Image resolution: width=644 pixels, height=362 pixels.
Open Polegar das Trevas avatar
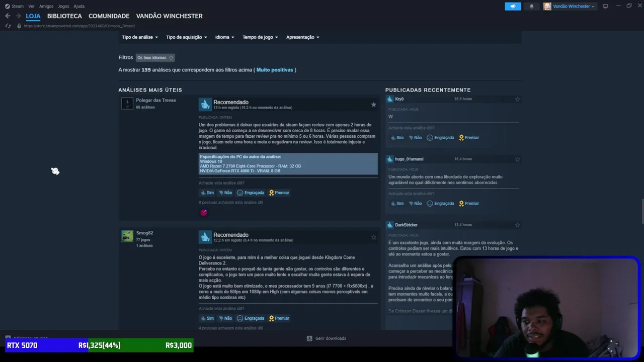127,104
